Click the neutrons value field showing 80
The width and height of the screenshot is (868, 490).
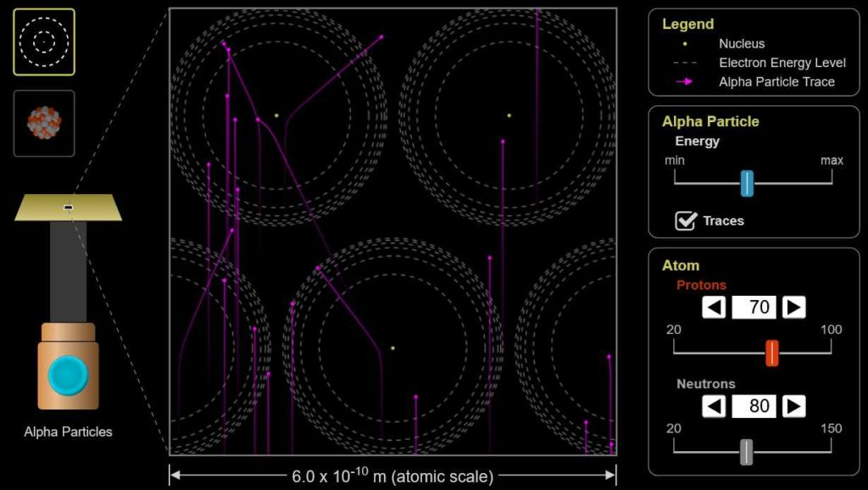click(754, 406)
